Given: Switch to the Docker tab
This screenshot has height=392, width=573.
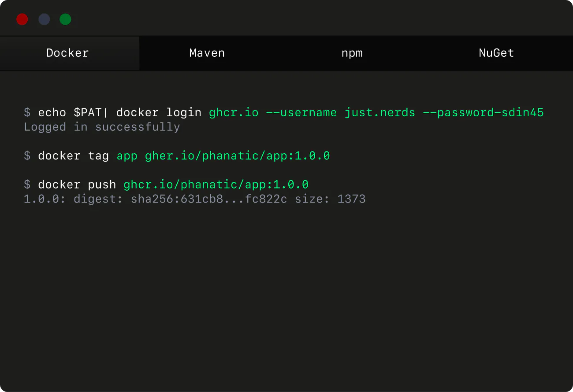Looking at the screenshot, I should pos(67,53).
